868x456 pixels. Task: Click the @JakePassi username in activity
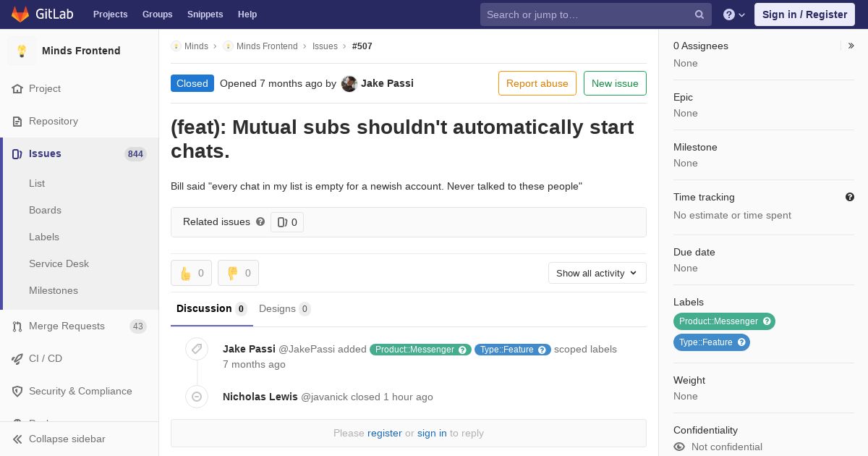(307, 349)
